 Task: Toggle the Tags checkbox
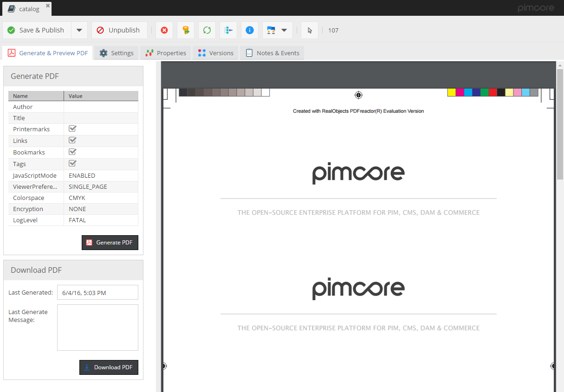point(72,164)
